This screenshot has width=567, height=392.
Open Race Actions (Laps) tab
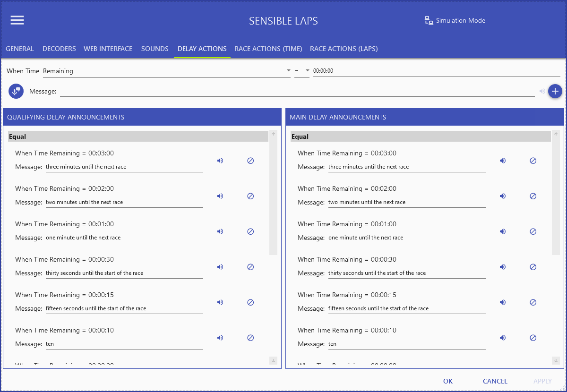pos(344,49)
